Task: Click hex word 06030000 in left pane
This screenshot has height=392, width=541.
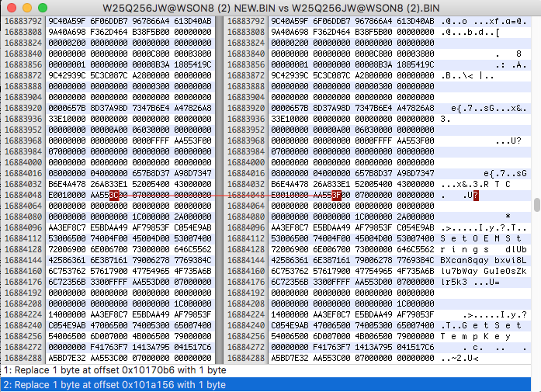Action: [151, 130]
